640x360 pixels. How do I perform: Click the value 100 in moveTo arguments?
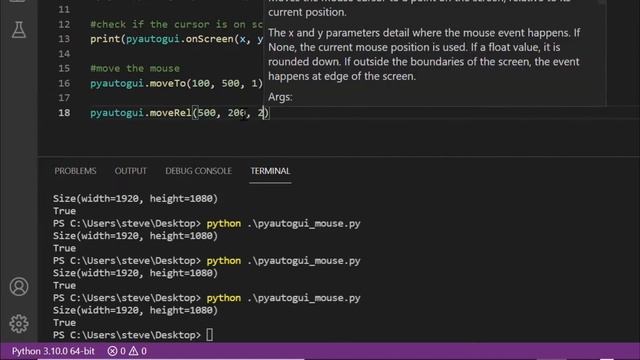[x=201, y=83]
